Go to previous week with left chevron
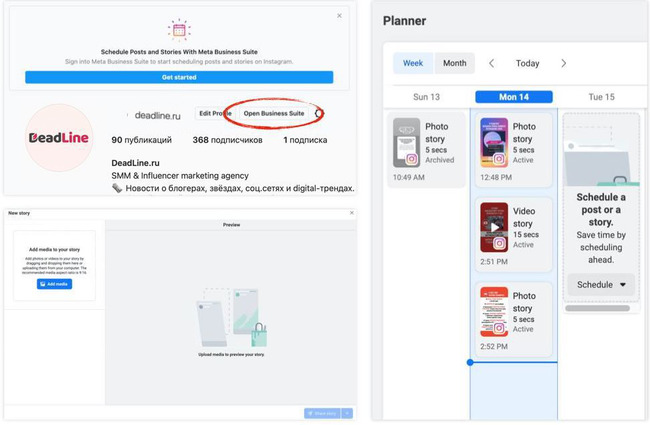Screen dimensions: 650x425 click(x=491, y=63)
